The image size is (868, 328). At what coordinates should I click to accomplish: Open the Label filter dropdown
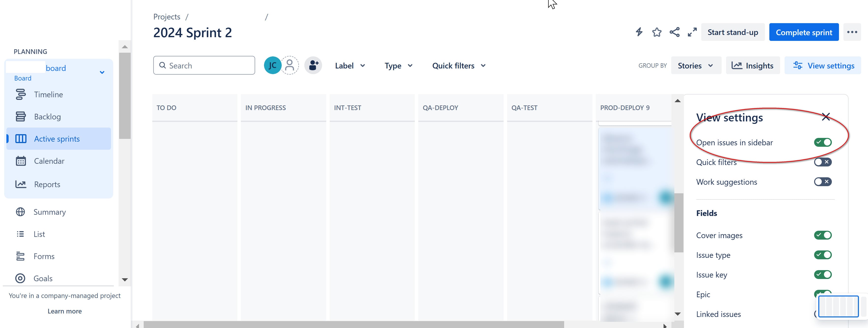point(350,66)
